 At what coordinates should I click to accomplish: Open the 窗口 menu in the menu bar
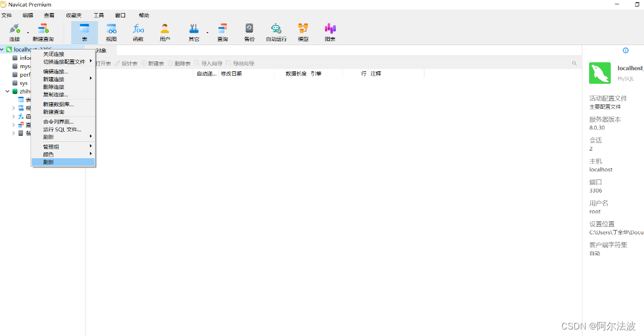[x=120, y=15]
